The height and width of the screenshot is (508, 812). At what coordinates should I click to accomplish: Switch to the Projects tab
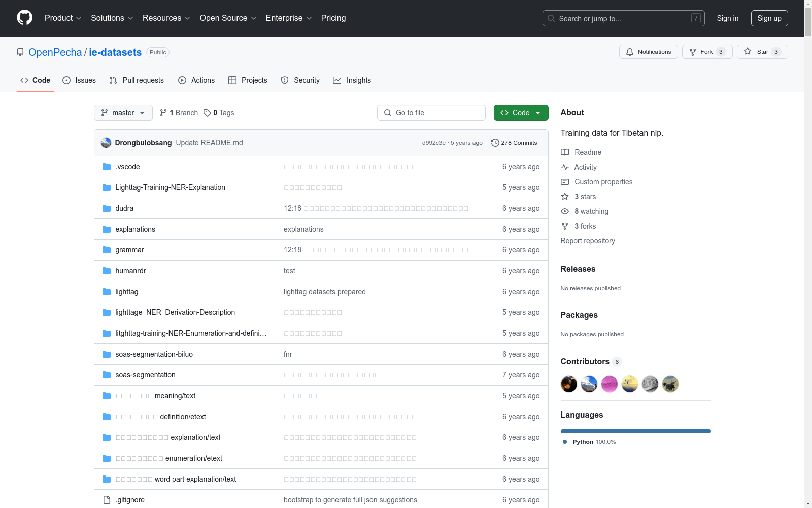248,80
